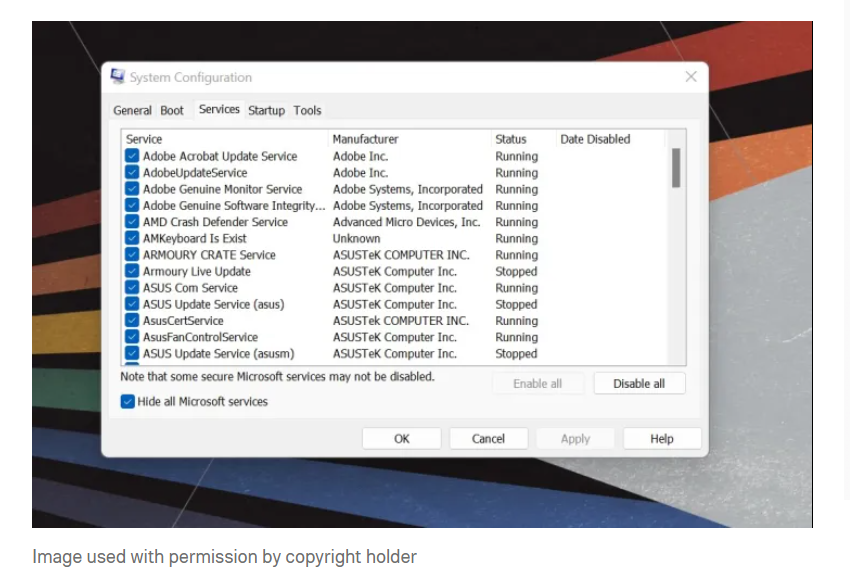This screenshot has height=572, width=850.
Task: Click 'Stopped' status of Armoury Live Update
Action: coord(516,271)
